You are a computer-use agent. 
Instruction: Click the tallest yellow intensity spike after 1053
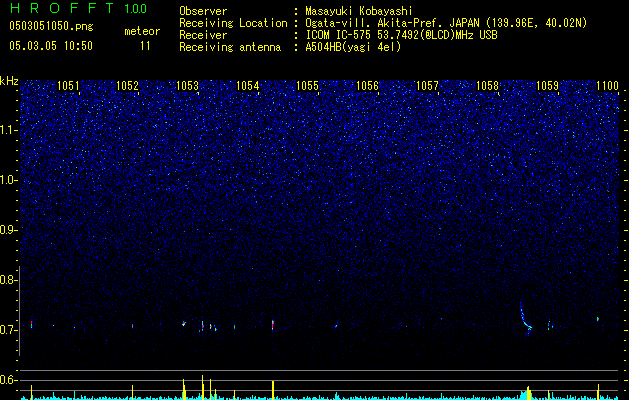203,387
